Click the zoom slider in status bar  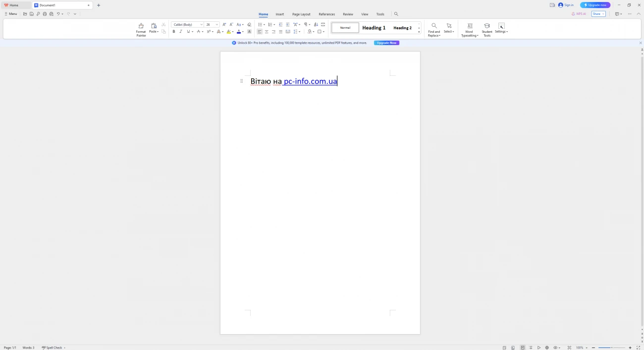[612, 348]
